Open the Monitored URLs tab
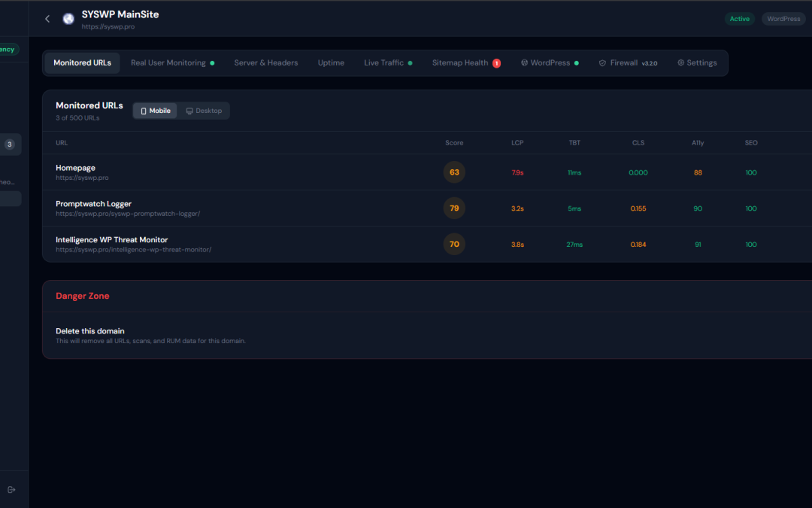 click(83, 62)
